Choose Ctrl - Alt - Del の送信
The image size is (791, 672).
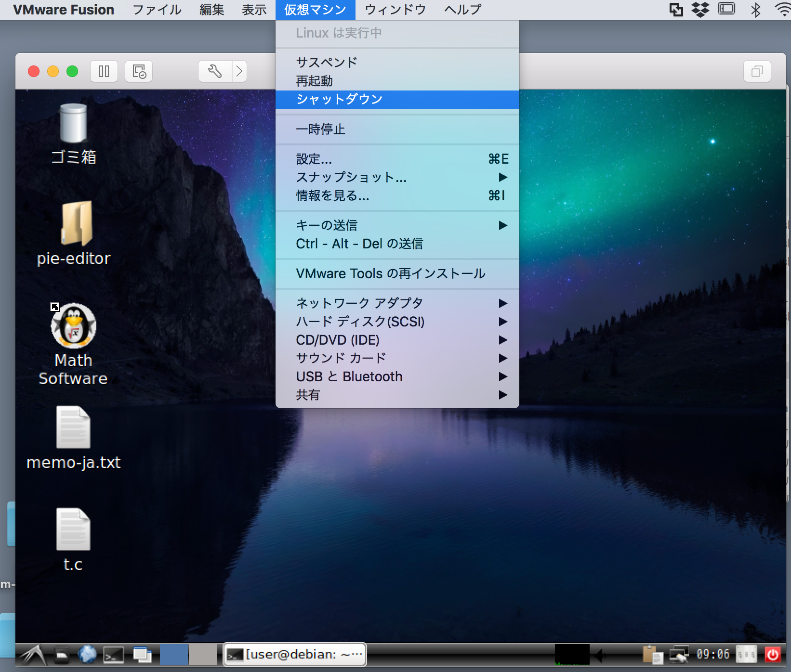click(x=397, y=244)
